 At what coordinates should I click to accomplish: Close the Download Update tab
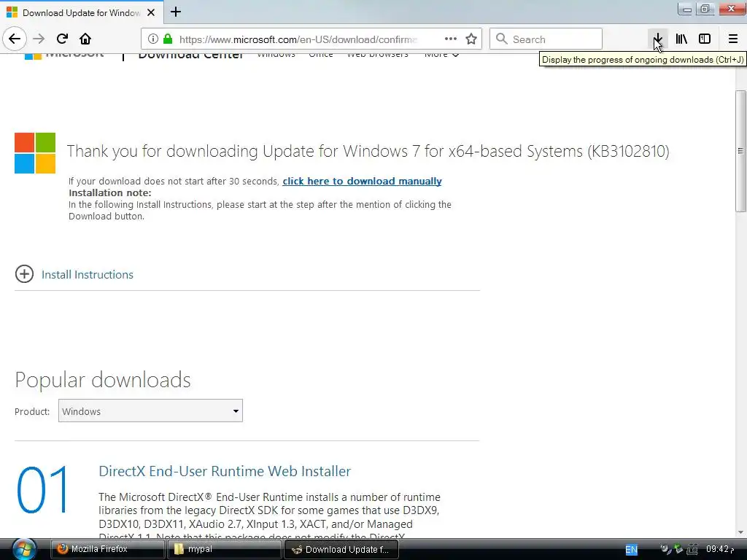151,12
